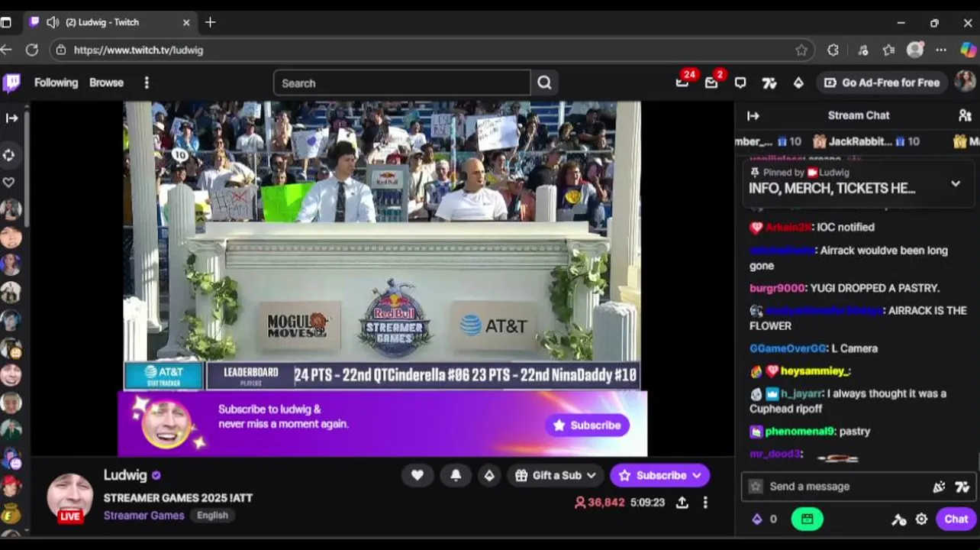Toggle notifications with the bell button
This screenshot has height=550, width=980.
coord(456,475)
